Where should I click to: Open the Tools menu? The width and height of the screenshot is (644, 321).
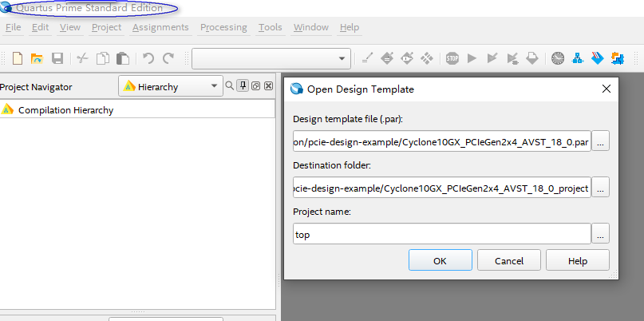[x=271, y=27]
